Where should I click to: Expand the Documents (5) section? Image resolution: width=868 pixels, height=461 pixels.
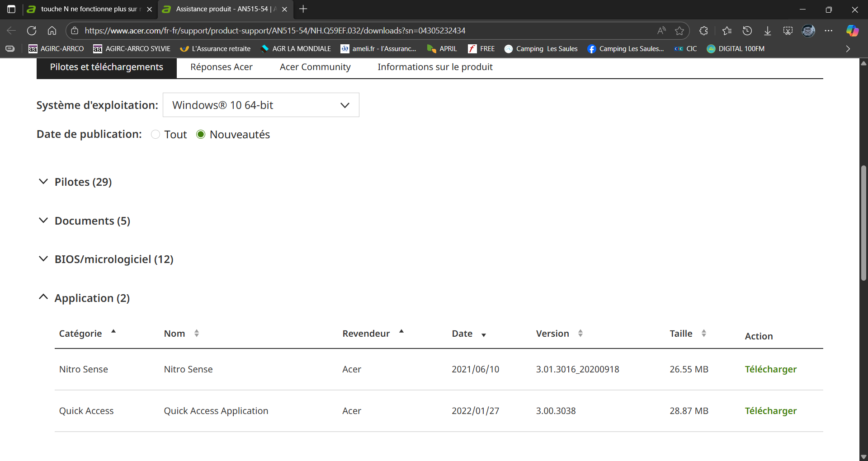(x=84, y=221)
